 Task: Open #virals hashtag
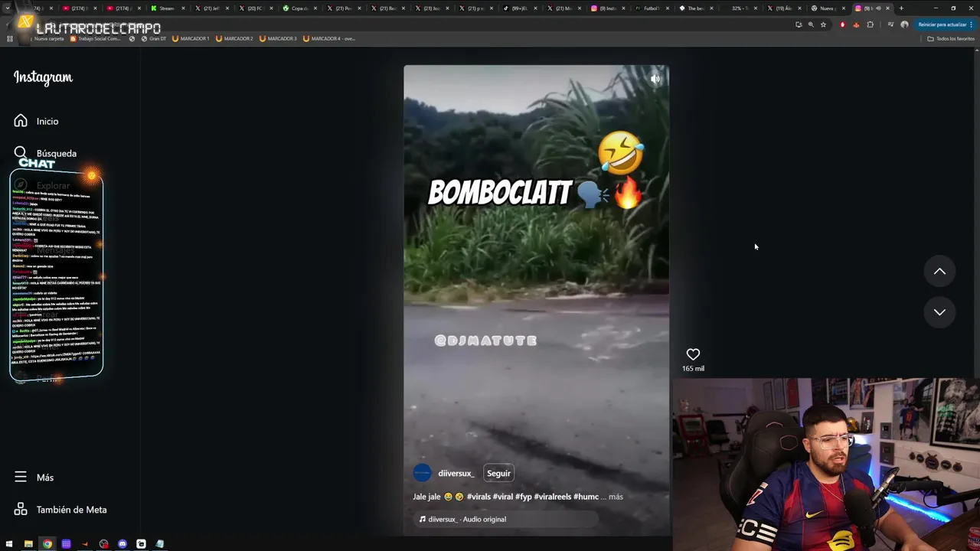click(479, 497)
